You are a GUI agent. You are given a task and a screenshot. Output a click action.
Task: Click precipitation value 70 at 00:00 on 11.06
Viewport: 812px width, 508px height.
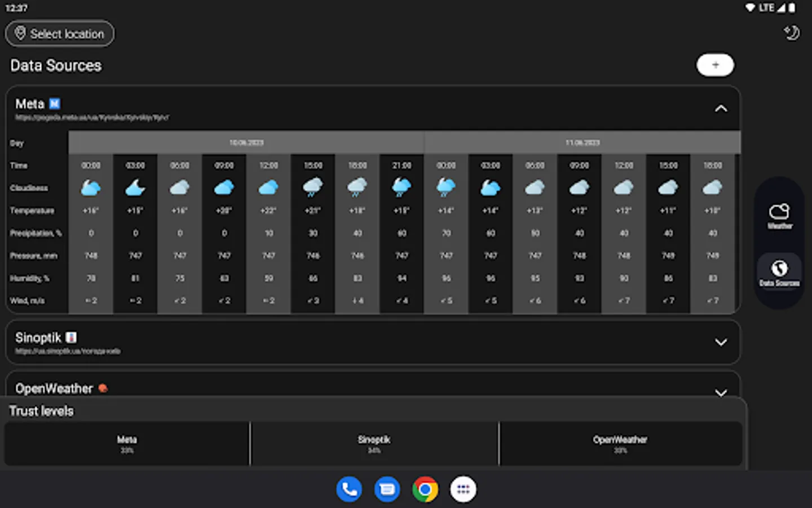click(446, 233)
